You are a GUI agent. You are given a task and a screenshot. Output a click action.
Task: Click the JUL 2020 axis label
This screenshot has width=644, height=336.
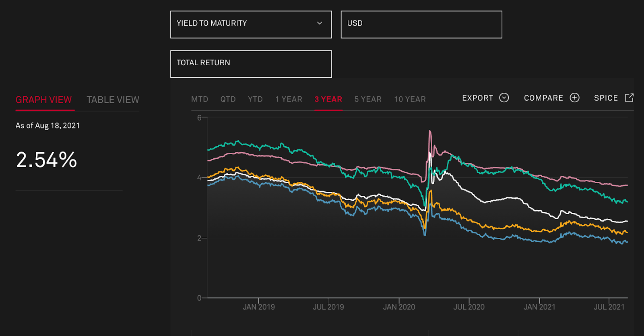click(x=469, y=307)
